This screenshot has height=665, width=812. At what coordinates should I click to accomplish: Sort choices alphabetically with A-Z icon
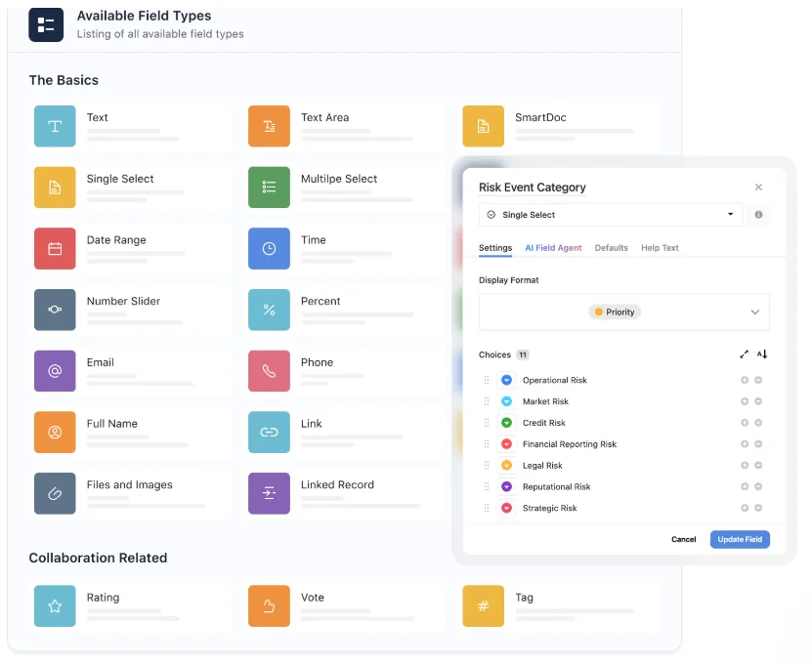tap(762, 354)
